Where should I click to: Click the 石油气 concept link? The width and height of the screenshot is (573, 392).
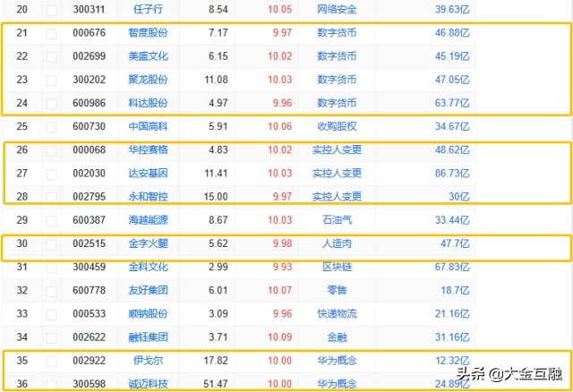(337, 219)
